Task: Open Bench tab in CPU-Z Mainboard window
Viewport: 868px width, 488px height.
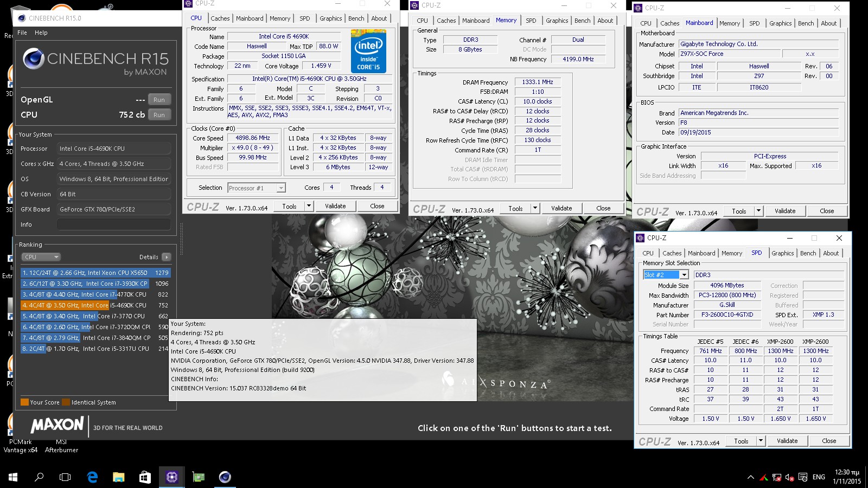Action: pyautogui.click(x=806, y=23)
